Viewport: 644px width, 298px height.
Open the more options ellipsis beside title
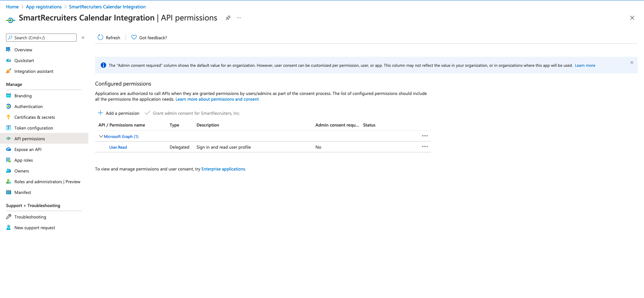point(239,18)
